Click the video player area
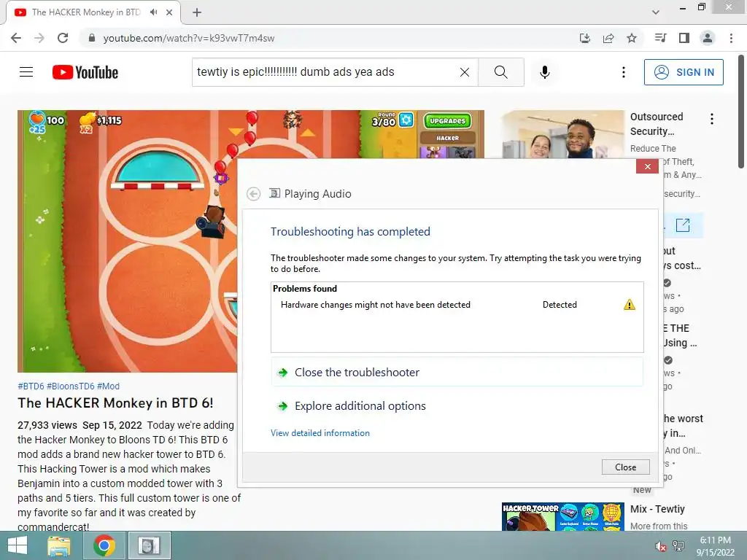Viewport: 747px width, 560px height. (127, 241)
